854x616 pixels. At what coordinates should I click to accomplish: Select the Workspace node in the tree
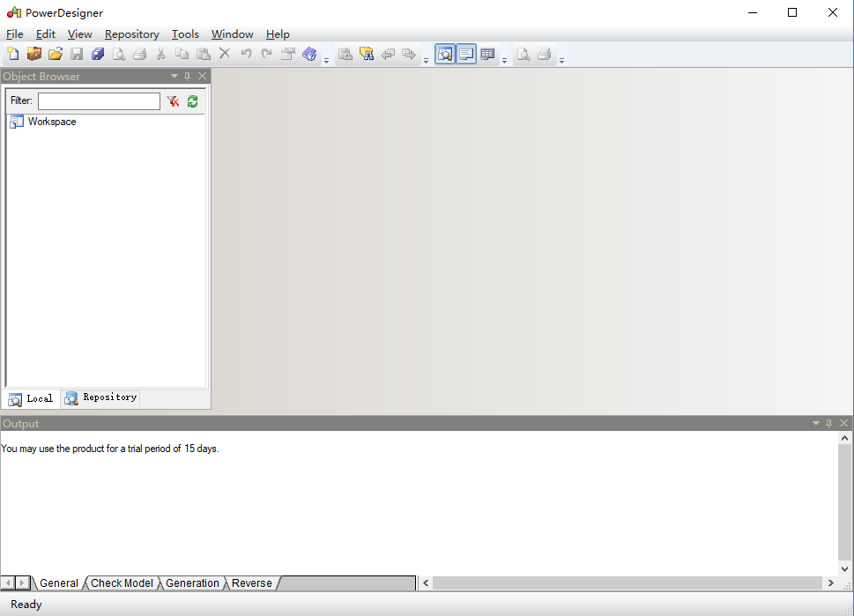pyautogui.click(x=52, y=122)
